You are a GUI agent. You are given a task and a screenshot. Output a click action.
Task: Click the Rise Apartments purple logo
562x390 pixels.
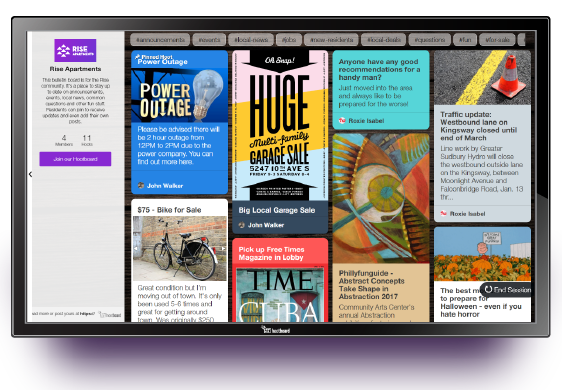[x=75, y=50]
